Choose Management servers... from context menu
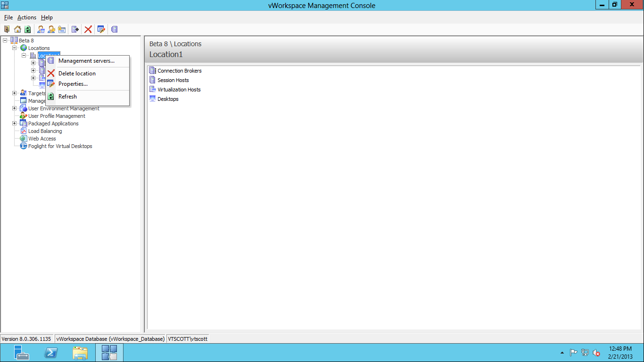Image resolution: width=644 pixels, height=362 pixels. [x=87, y=61]
